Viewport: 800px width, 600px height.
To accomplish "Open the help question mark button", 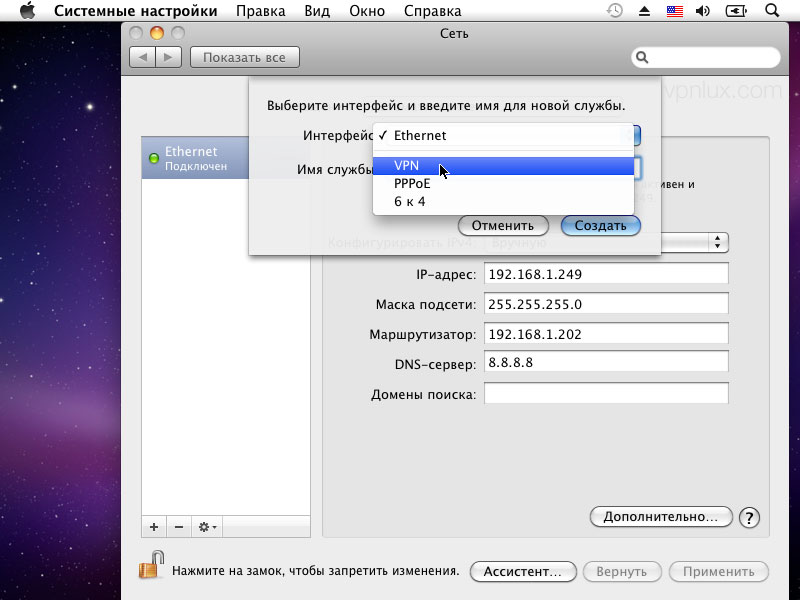I will (748, 517).
